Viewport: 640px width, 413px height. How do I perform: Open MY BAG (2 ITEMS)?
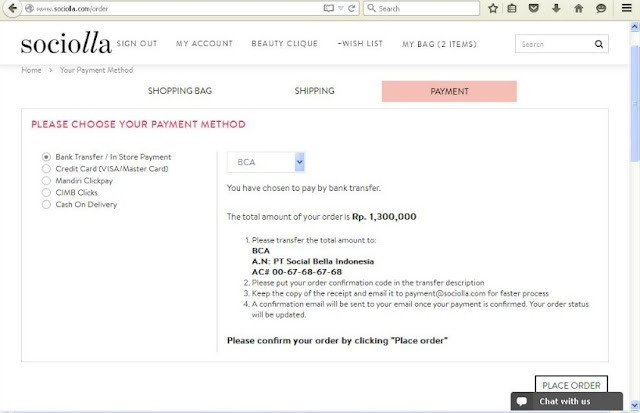pyautogui.click(x=439, y=44)
